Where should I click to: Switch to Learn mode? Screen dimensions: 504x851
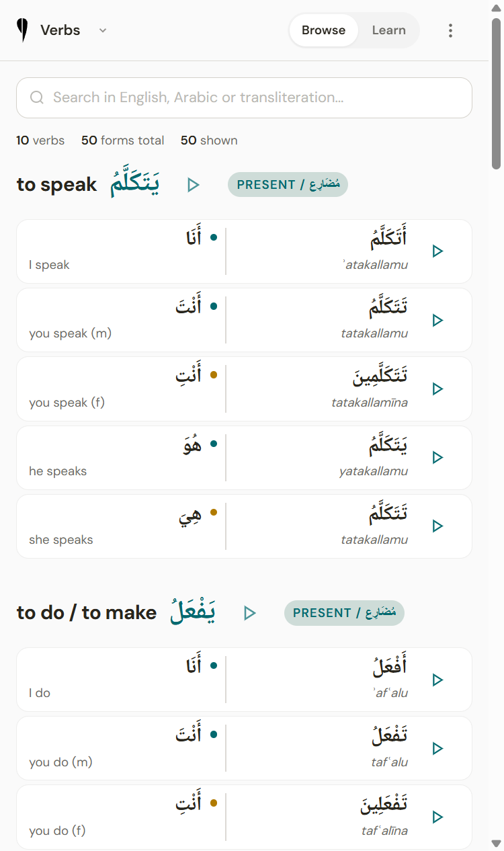[x=388, y=30]
